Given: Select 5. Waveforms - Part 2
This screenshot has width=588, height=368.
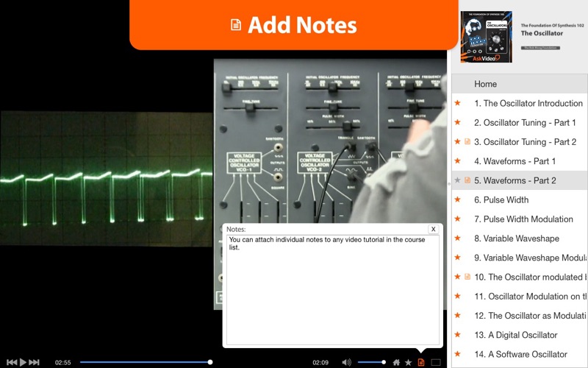Looking at the screenshot, I should [x=520, y=180].
